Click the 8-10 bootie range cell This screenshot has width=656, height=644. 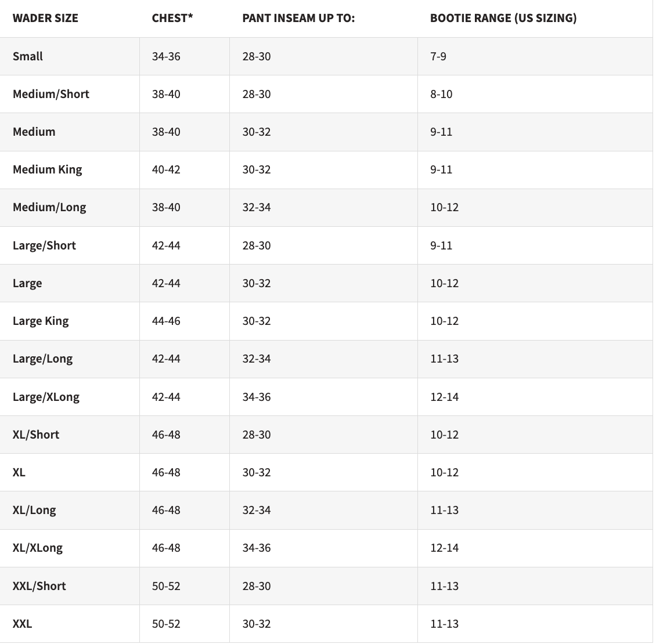coord(441,94)
